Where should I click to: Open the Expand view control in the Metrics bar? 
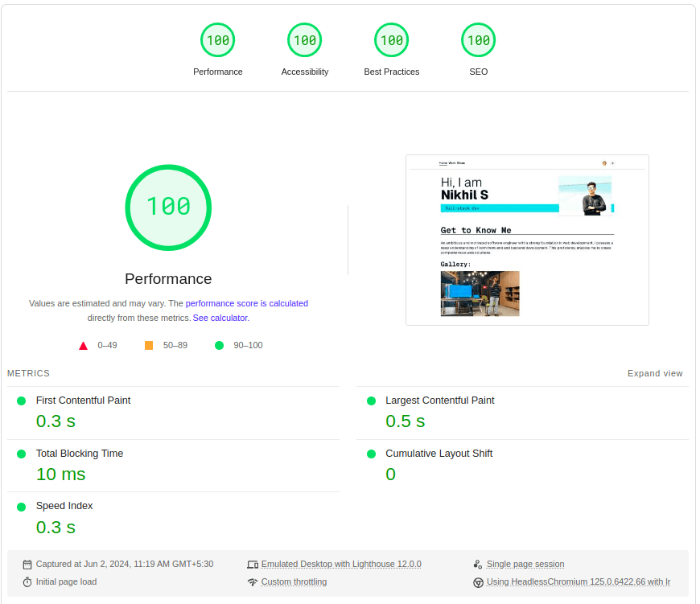point(655,373)
